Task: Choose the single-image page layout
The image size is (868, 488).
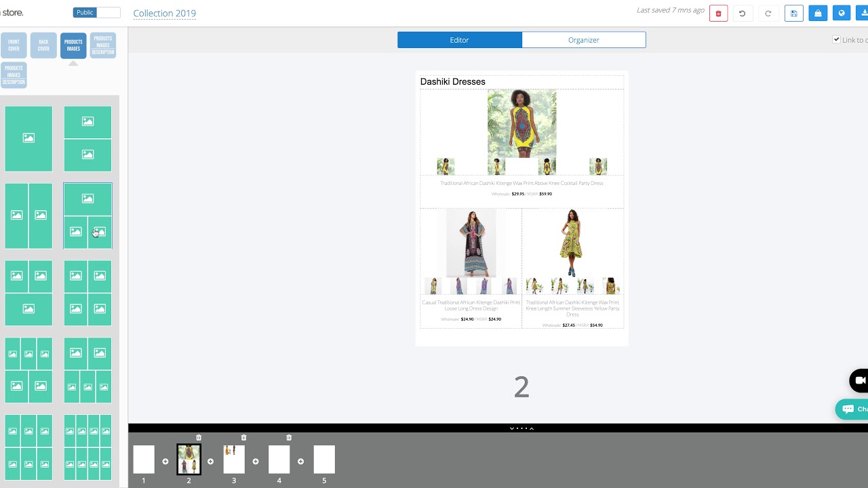Action: [28, 138]
